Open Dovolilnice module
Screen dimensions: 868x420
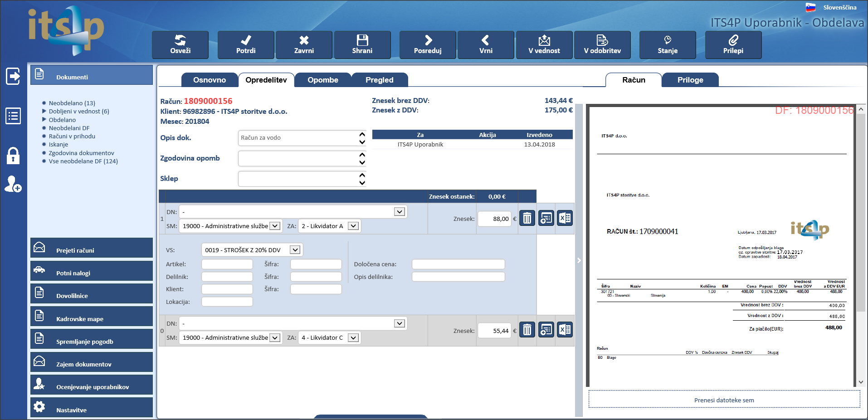92,293
